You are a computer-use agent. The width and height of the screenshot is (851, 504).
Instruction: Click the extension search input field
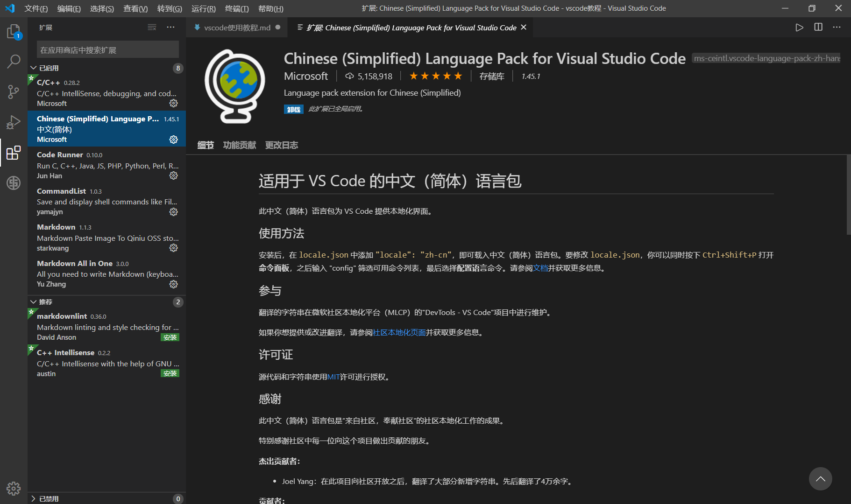click(x=108, y=49)
